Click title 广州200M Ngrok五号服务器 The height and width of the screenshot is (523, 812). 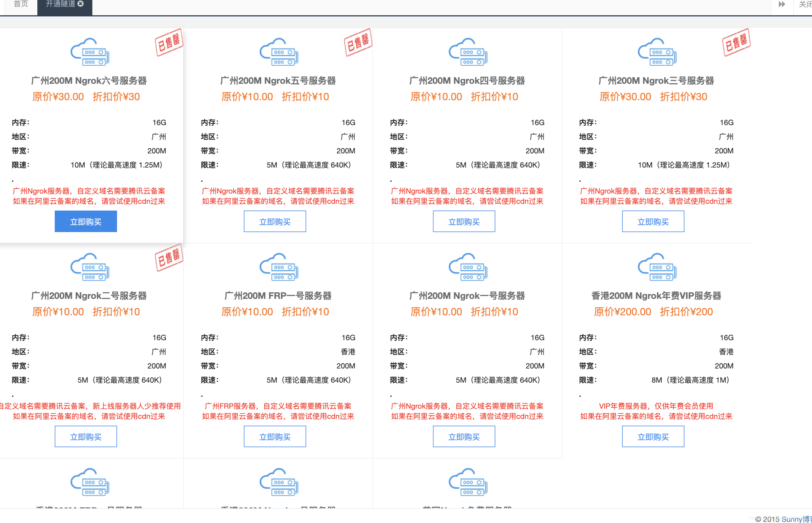(x=278, y=80)
